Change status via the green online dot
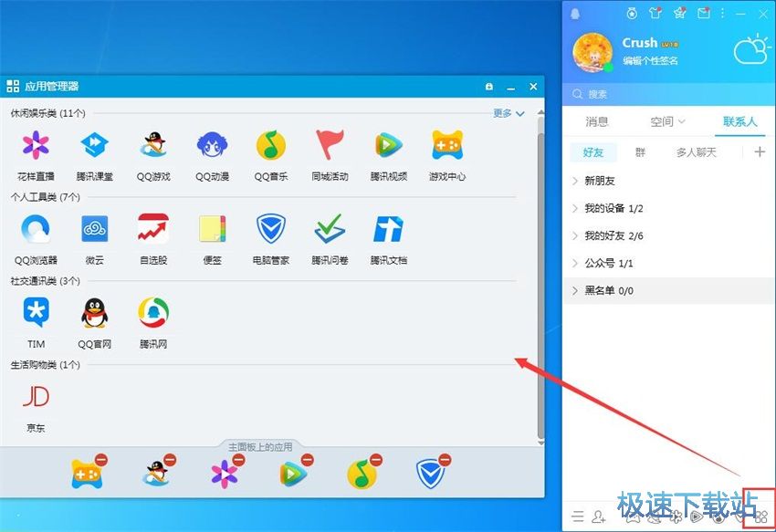The height and width of the screenshot is (532, 776). [609, 68]
